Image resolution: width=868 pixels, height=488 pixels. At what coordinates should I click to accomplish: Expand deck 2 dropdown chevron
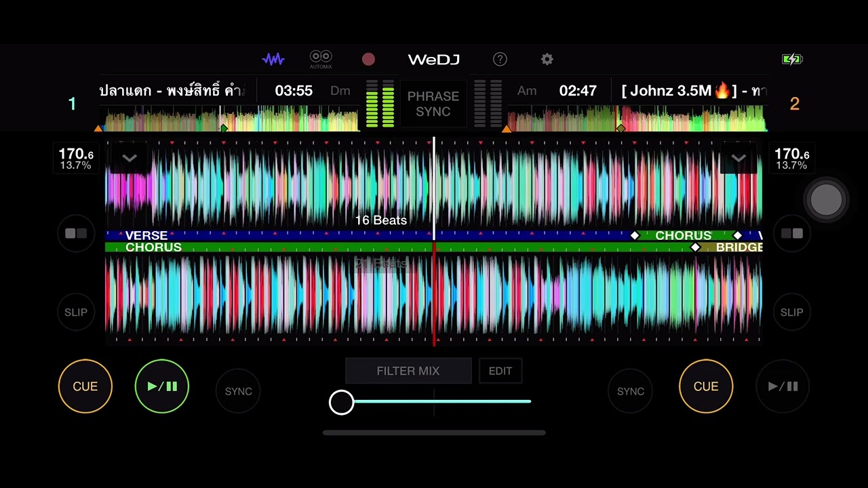click(x=738, y=159)
